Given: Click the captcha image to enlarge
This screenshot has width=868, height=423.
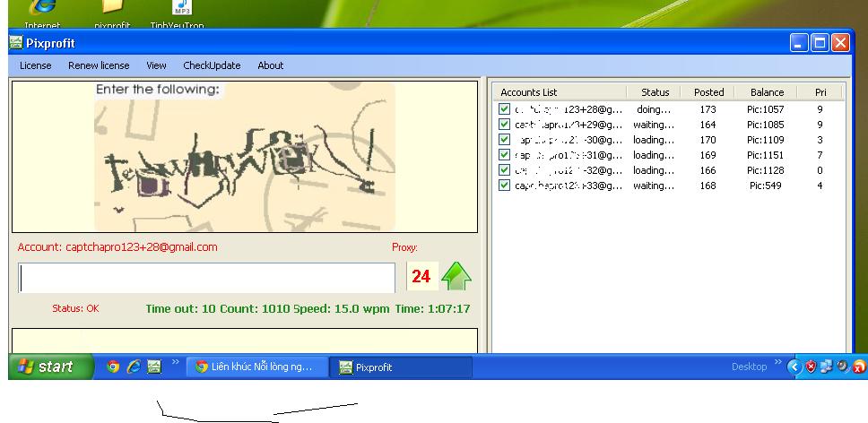Looking at the screenshot, I should pyautogui.click(x=245, y=157).
